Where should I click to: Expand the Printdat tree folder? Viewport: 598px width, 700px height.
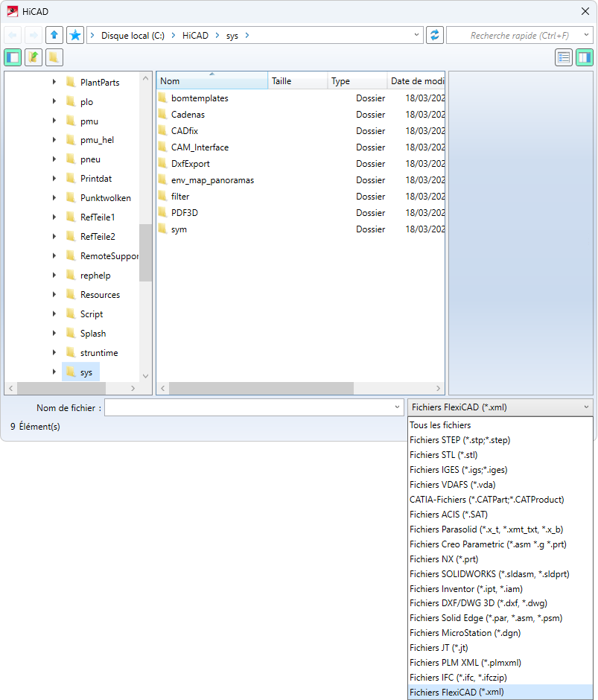[x=54, y=179]
